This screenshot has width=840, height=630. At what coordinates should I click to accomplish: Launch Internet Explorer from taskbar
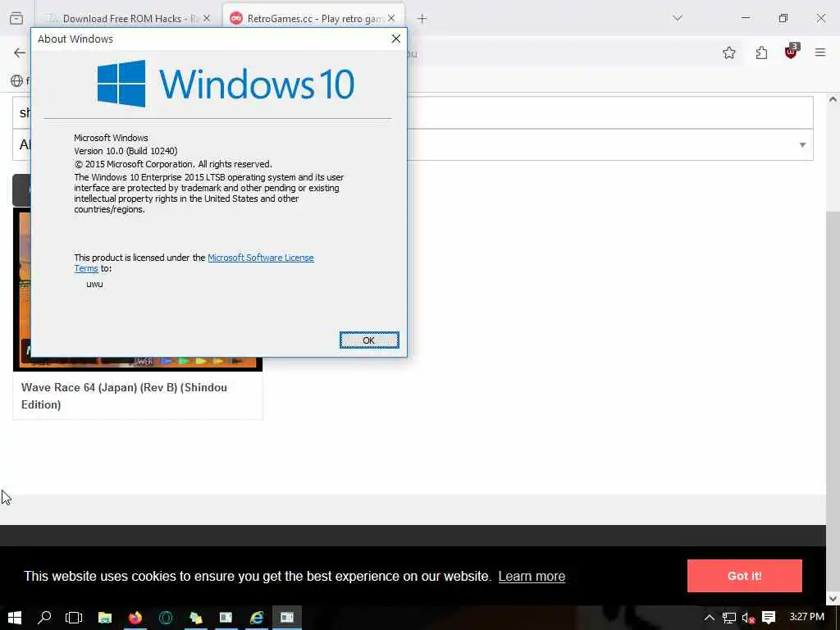(x=257, y=618)
